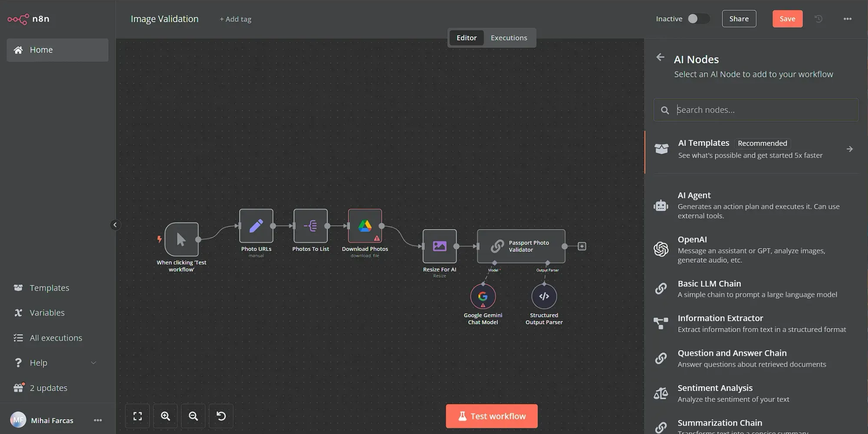Save the Image Validation workflow
Image resolution: width=868 pixels, height=434 pixels.
click(x=787, y=19)
